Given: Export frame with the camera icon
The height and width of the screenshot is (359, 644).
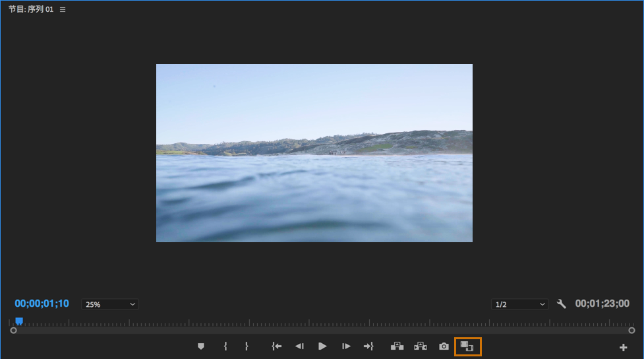Looking at the screenshot, I should pyautogui.click(x=444, y=346).
